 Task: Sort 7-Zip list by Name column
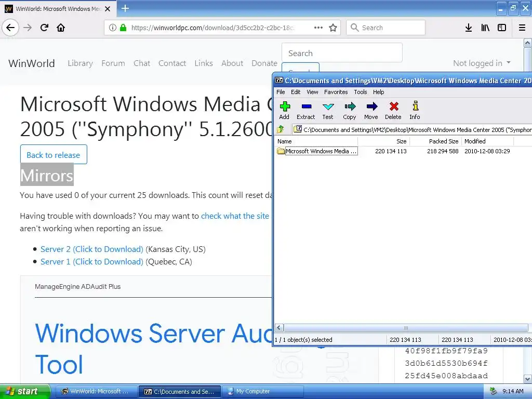pyautogui.click(x=316, y=141)
